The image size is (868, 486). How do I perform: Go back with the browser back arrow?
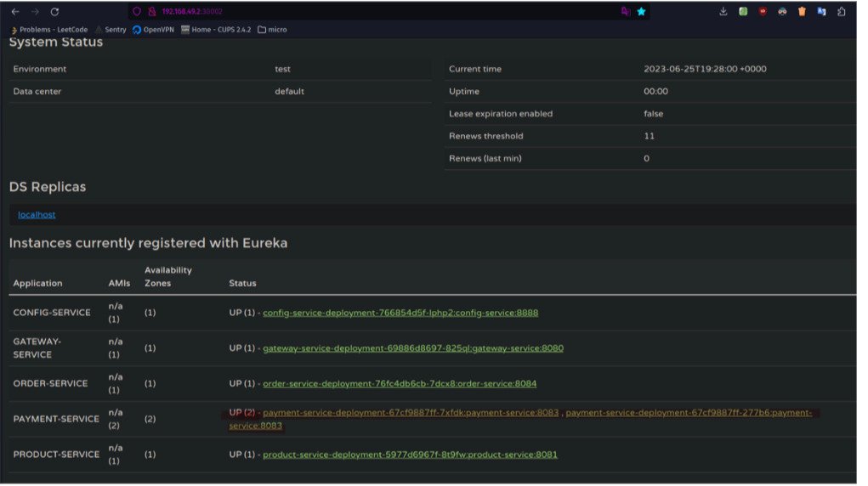pos(15,12)
